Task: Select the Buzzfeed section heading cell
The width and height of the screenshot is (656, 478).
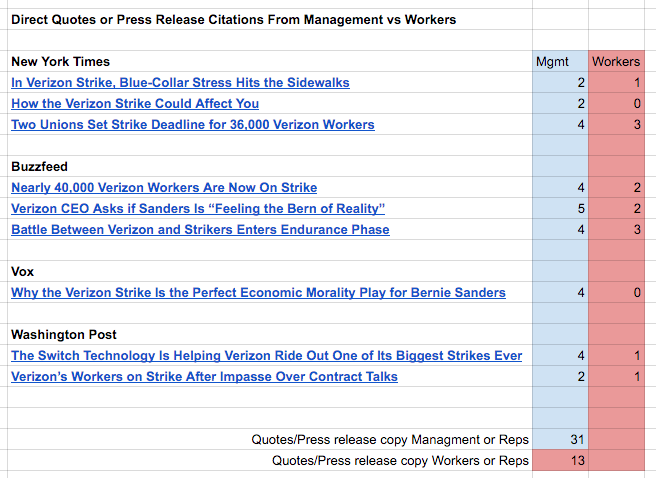Action: coord(39,167)
